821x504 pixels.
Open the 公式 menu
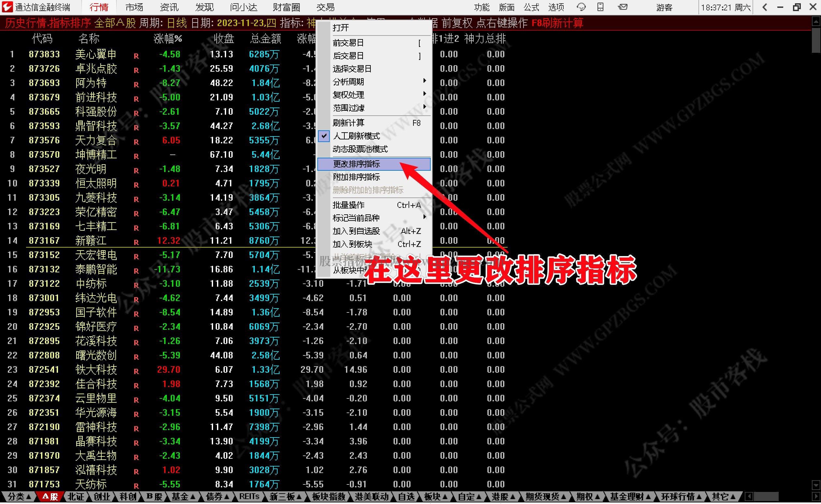coord(531,7)
